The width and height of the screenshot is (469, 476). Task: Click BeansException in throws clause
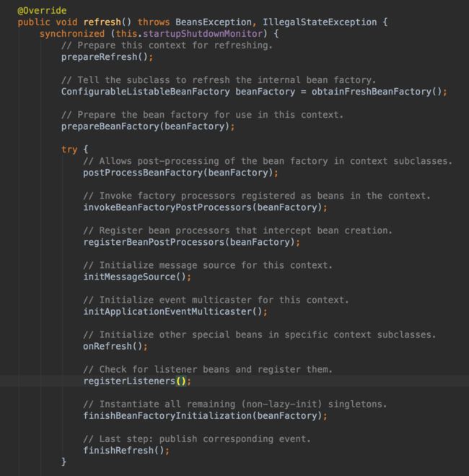pyautogui.click(x=214, y=22)
